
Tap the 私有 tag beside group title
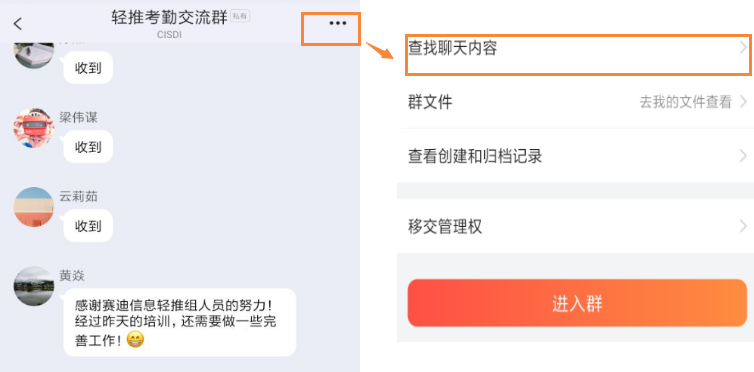pos(240,16)
